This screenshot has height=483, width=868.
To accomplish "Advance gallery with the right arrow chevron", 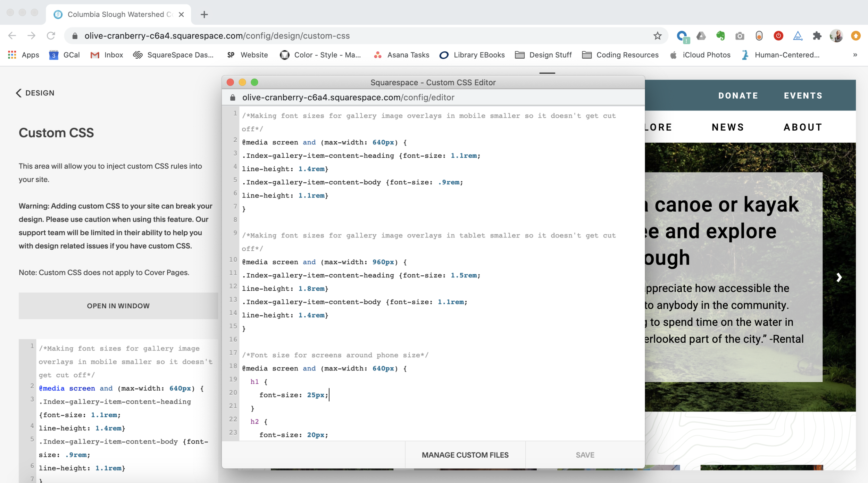I will tap(839, 277).
